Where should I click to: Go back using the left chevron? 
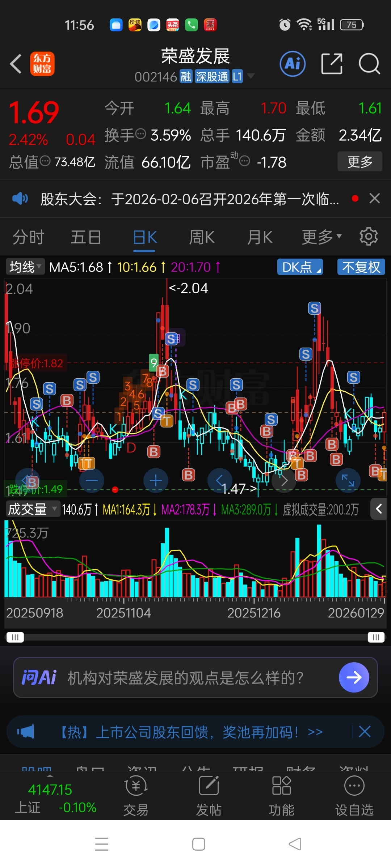[16, 64]
